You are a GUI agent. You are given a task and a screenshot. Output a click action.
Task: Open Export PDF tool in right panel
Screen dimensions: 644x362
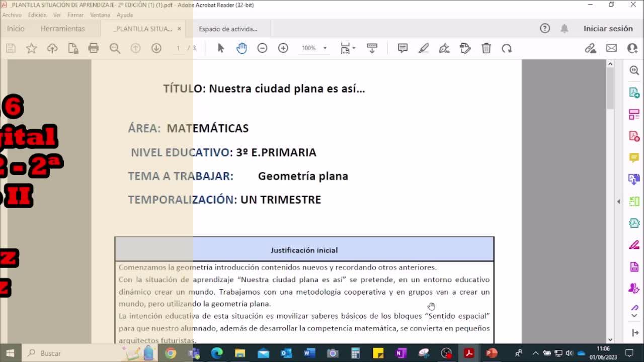(634, 93)
